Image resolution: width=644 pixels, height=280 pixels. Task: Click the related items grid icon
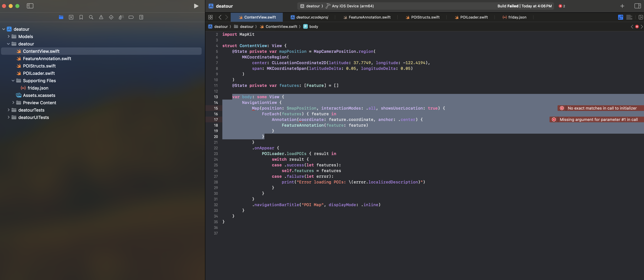pyautogui.click(x=210, y=17)
